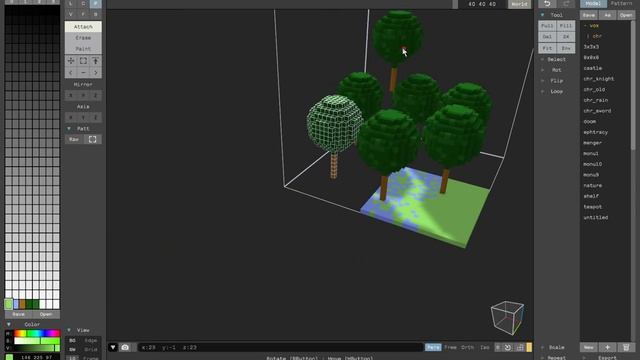Image resolution: width=640 pixels, height=360 pixels.
Task: Click the Full tool button
Action: coord(547,26)
